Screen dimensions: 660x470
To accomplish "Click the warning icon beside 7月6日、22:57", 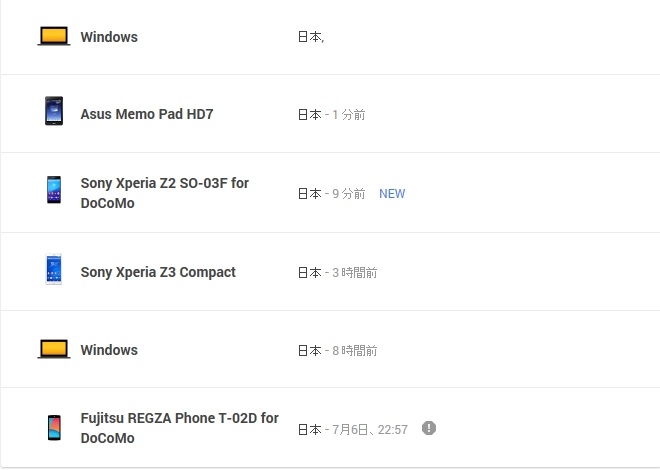I will [x=429, y=428].
